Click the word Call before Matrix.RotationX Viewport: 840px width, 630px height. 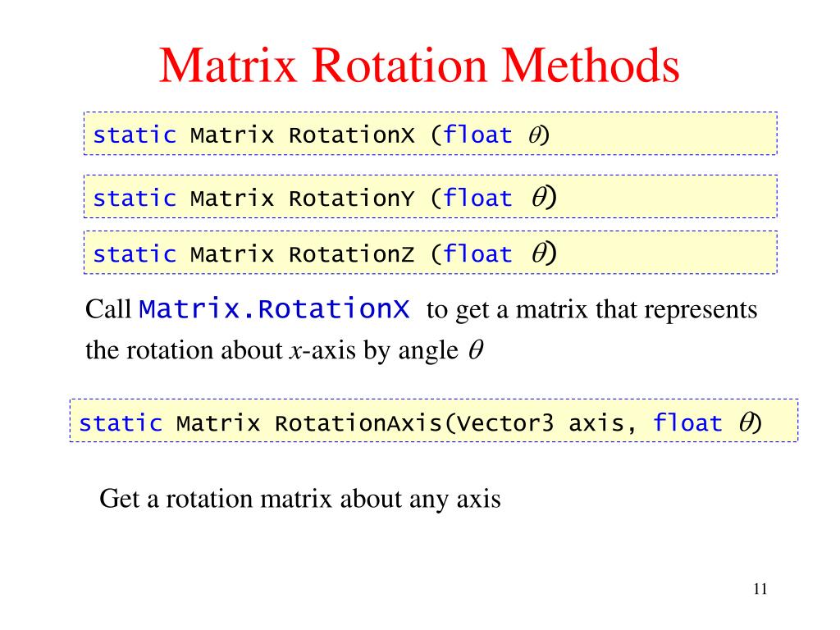click(x=108, y=309)
